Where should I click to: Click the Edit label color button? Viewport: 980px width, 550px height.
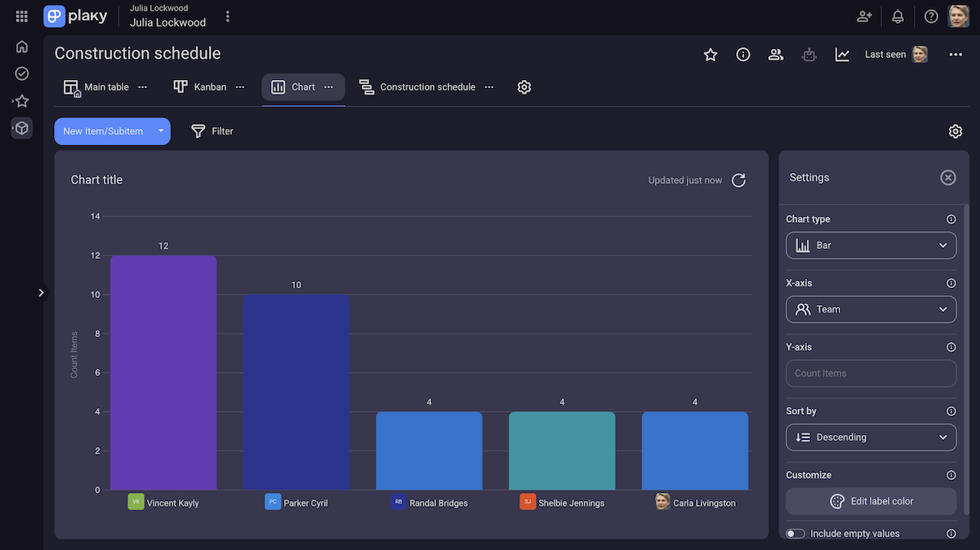click(x=871, y=501)
